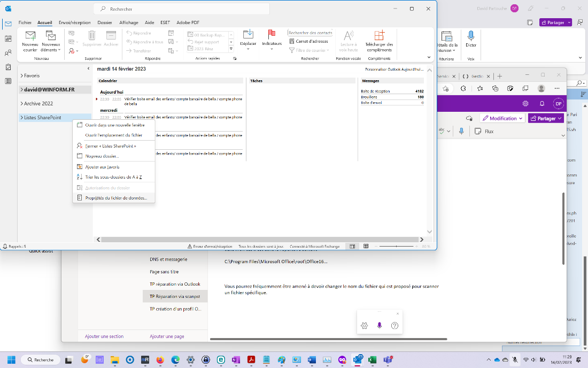Screen dimensions: 588x368
Task: Click the purple Partager button in the browser
Action: (546, 118)
